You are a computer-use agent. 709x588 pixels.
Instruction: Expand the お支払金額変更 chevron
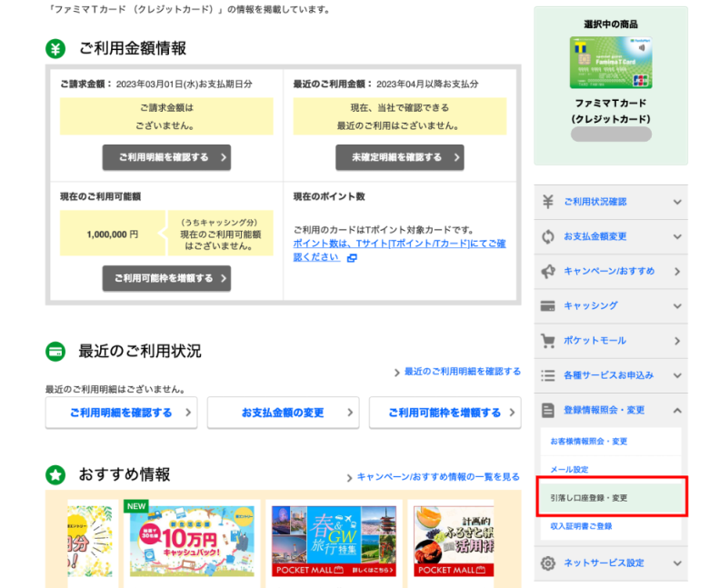677,237
